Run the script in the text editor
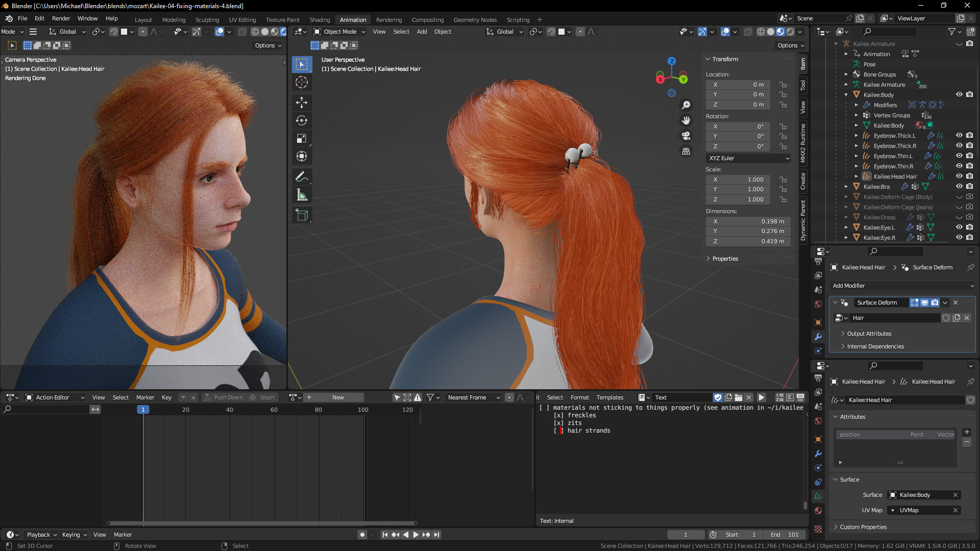The image size is (980, 551). tap(761, 397)
